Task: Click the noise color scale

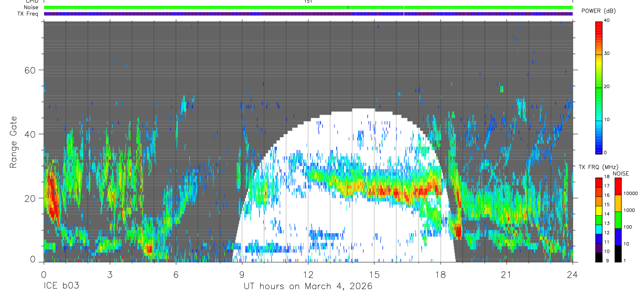Action: coord(618,219)
